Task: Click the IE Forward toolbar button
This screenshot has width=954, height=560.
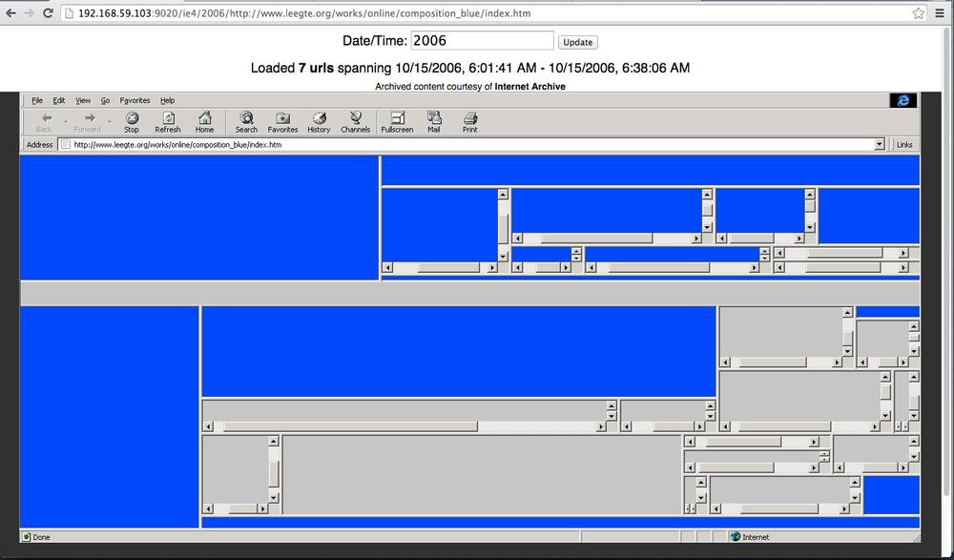Action: [x=87, y=122]
